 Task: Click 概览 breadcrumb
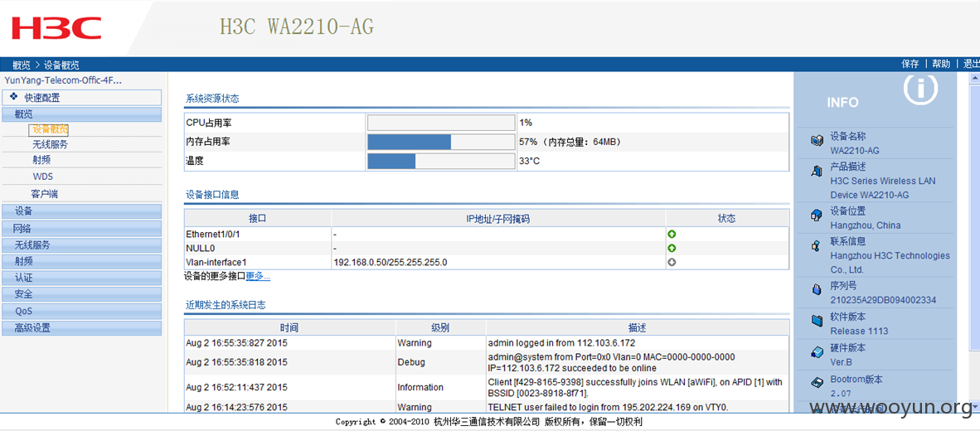click(x=21, y=65)
